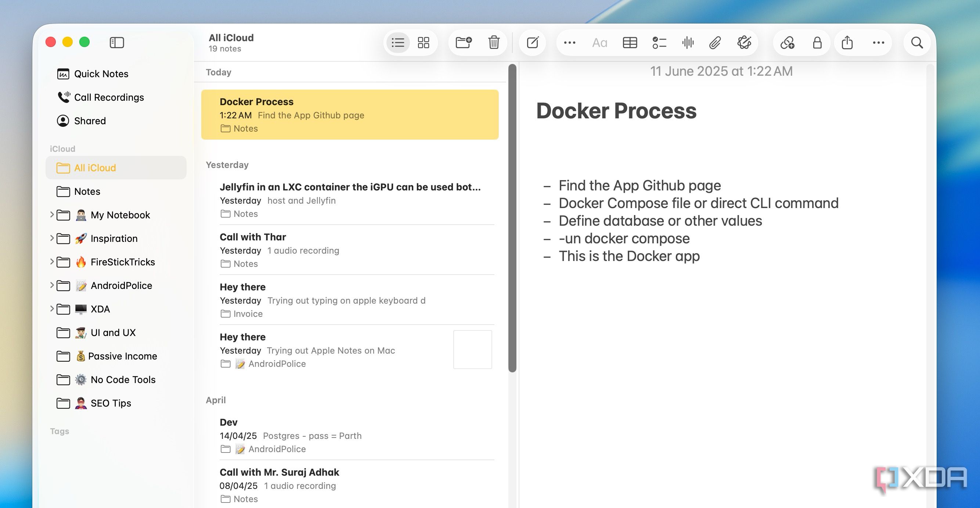Screen dimensions: 980x508
Task: Click the 11 June 2025 date stamp
Action: (x=721, y=71)
